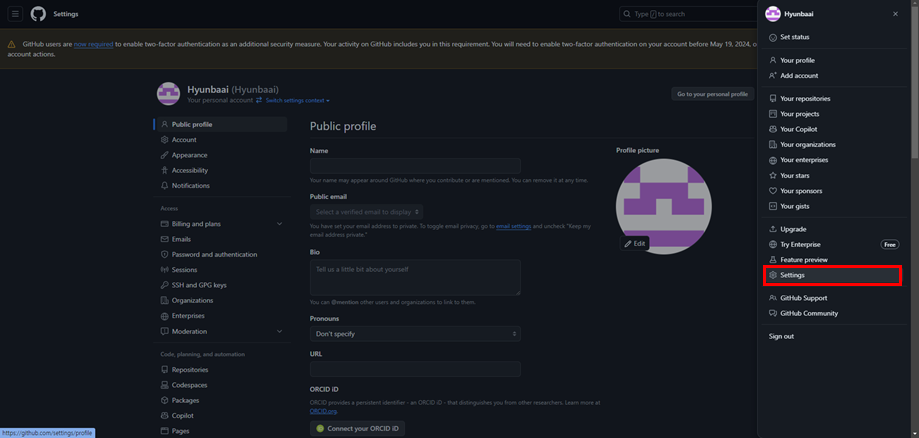Select Public profile in settings sidebar
The height and width of the screenshot is (438, 919).
pyautogui.click(x=222, y=124)
